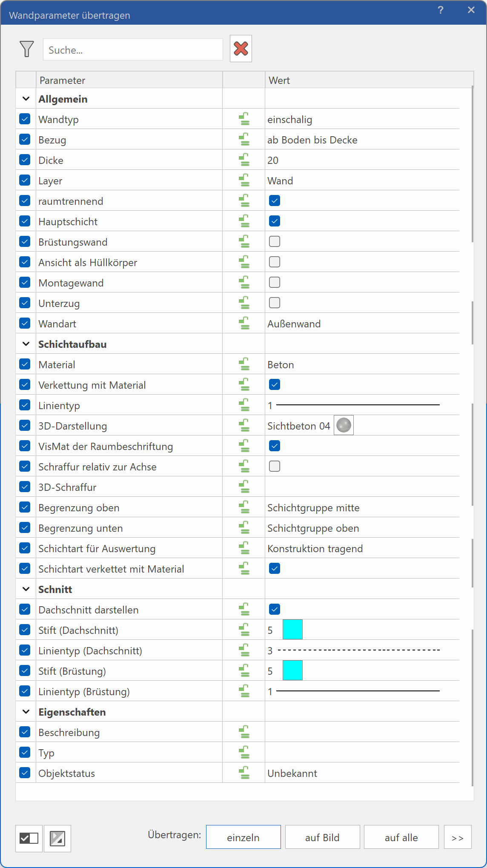Collapse the Schnitt section
Screen dimensions: 487x868
(25, 589)
